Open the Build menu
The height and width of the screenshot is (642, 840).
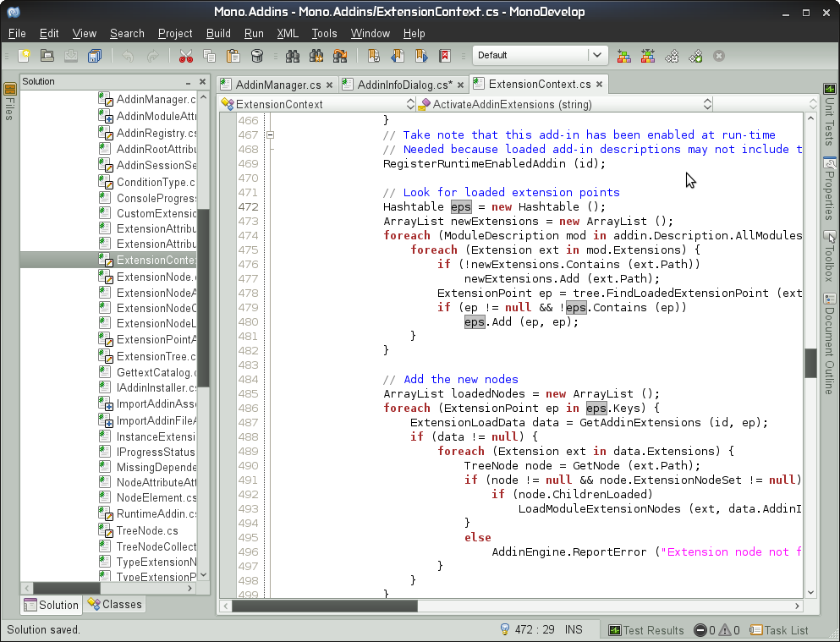point(218,33)
